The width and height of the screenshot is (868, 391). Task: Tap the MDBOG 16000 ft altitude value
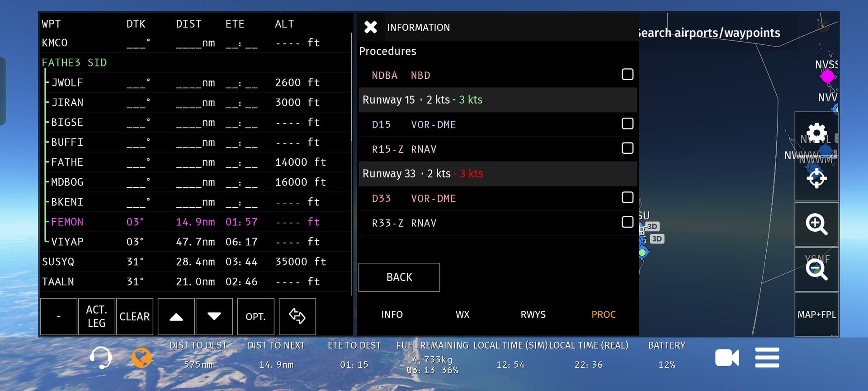tap(301, 182)
